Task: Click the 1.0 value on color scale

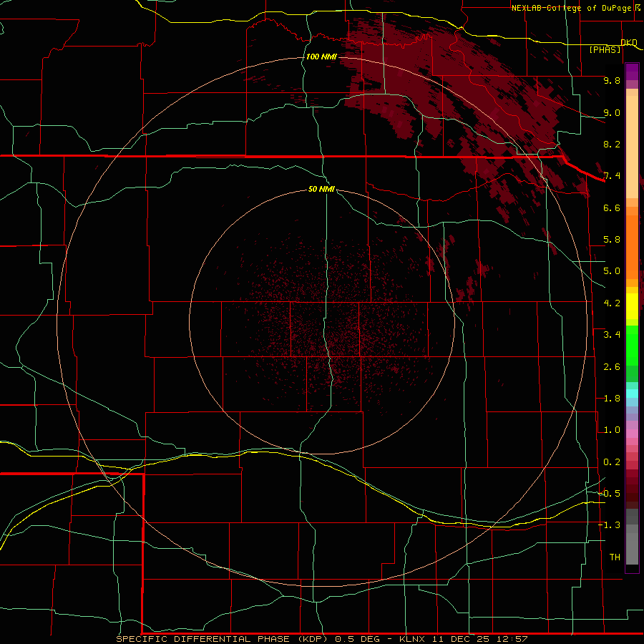Action: (x=612, y=430)
